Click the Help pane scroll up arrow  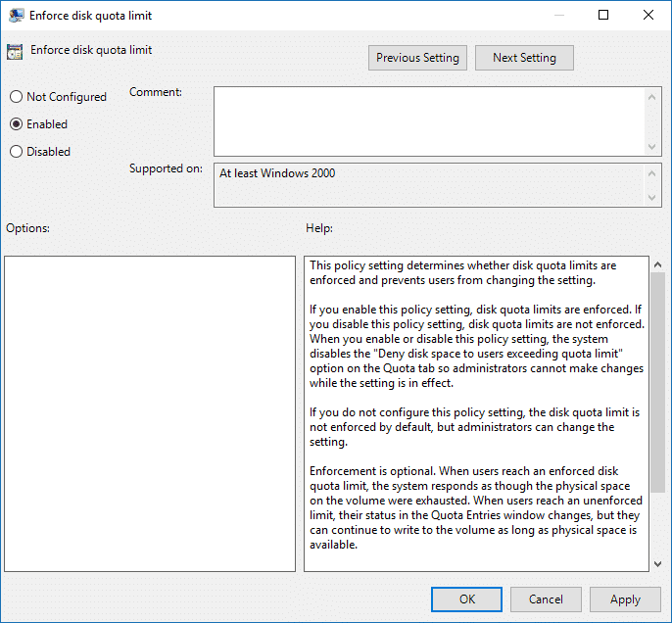tap(658, 264)
